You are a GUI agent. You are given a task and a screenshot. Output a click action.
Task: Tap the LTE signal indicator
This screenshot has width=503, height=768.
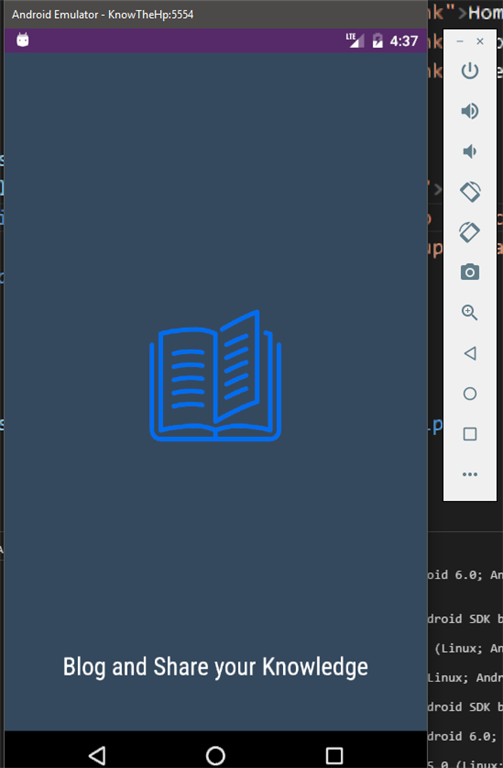click(x=355, y=41)
